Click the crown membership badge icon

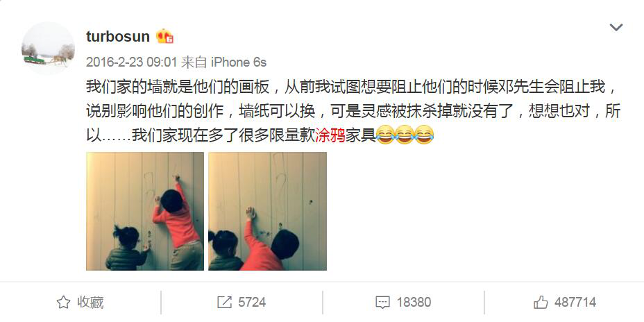(164, 37)
